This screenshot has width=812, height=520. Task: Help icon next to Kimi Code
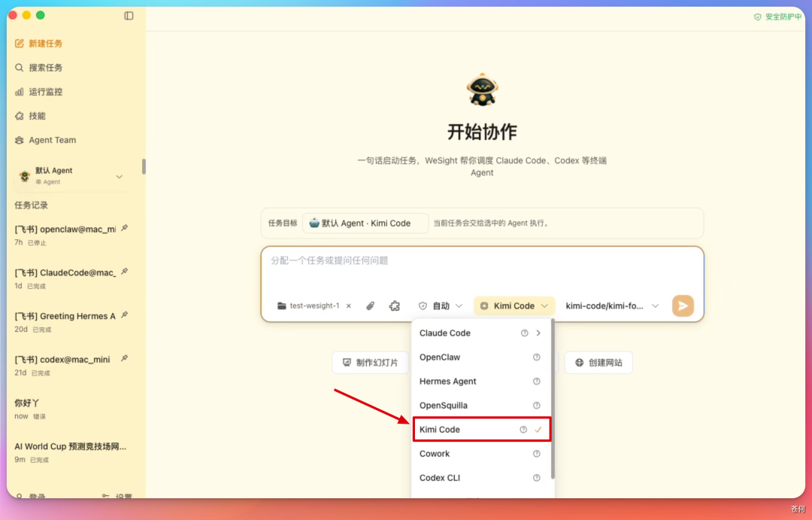click(x=523, y=429)
